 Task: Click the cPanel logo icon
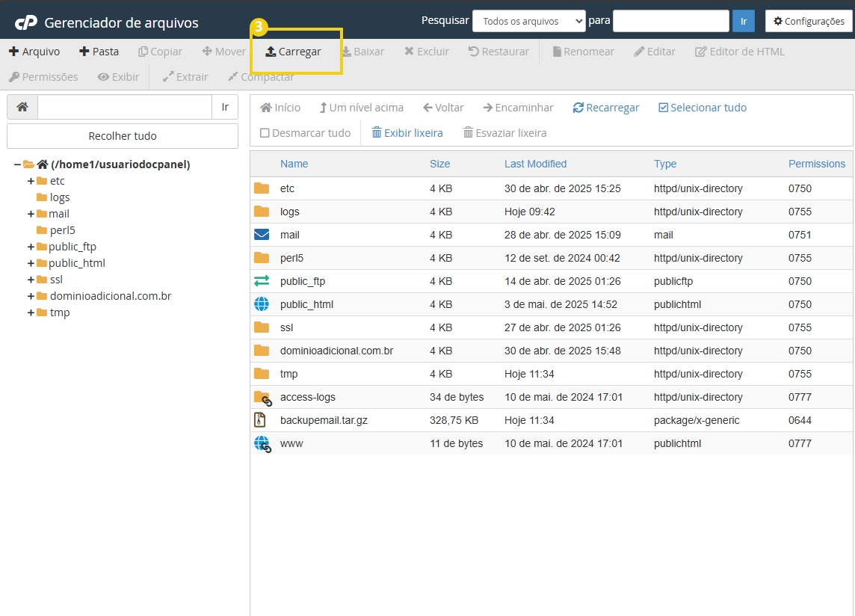tap(25, 22)
